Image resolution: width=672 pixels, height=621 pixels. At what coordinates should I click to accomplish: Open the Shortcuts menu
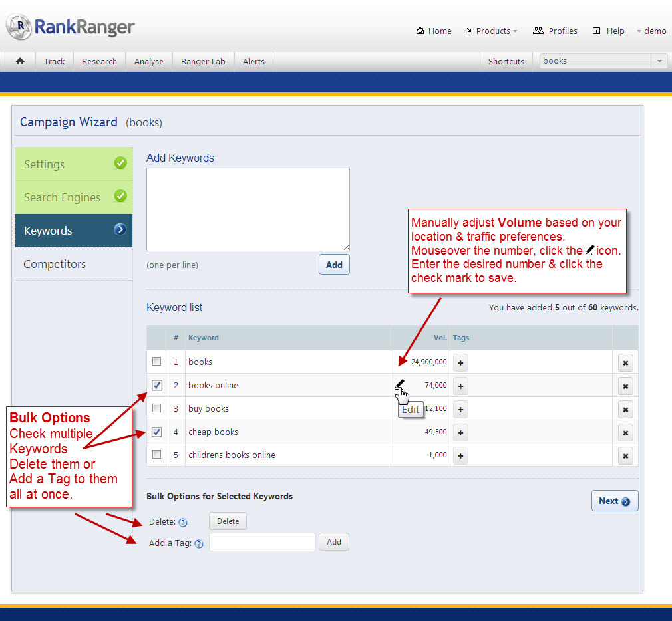point(506,61)
